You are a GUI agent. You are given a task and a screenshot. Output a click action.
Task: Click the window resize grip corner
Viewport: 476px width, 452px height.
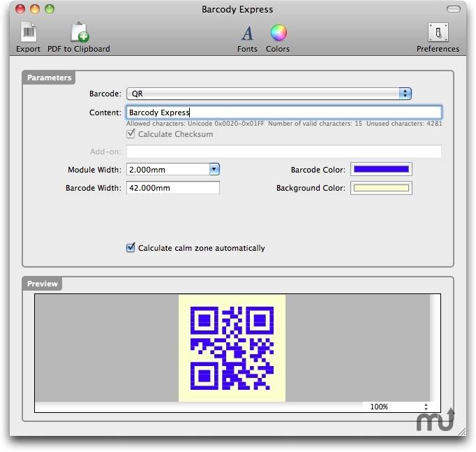(x=462, y=431)
